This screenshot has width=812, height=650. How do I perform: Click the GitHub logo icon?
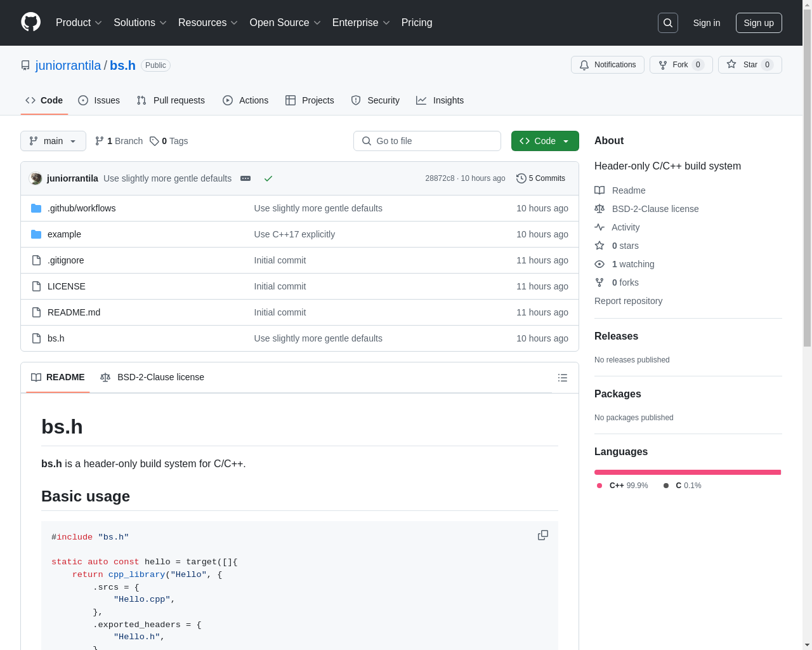point(30,22)
